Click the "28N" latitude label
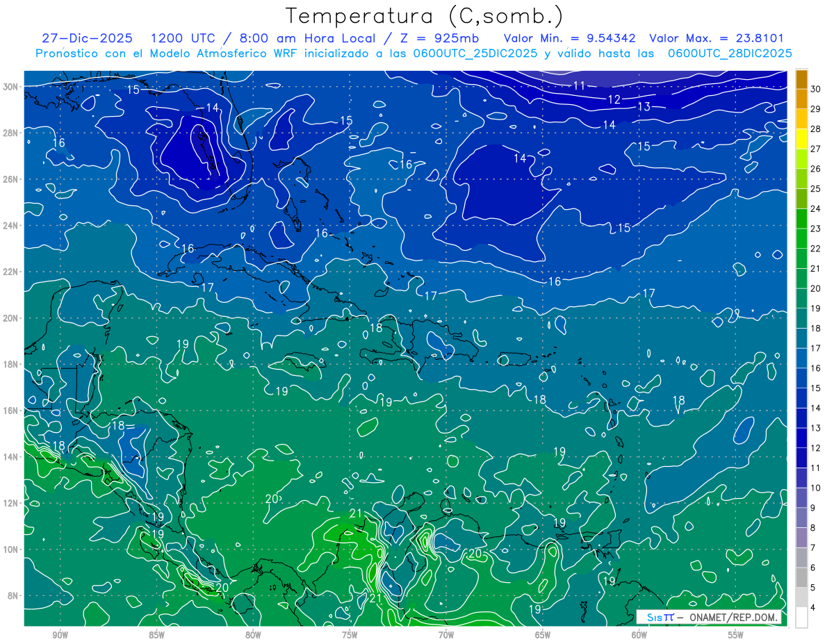Screen dimensions: 834x644 (x=11, y=133)
